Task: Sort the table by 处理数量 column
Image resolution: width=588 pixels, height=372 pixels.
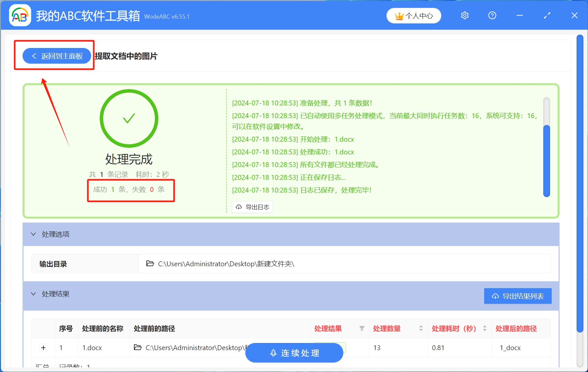Action: coord(421,329)
